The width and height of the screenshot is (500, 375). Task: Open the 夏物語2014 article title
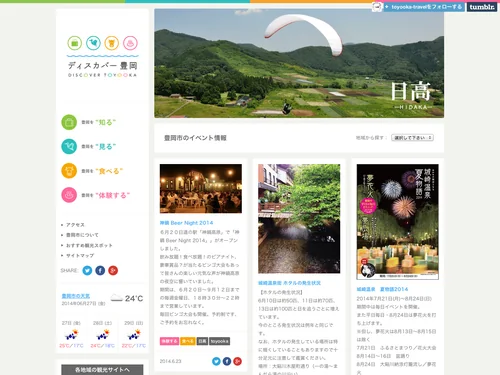pos(382,289)
